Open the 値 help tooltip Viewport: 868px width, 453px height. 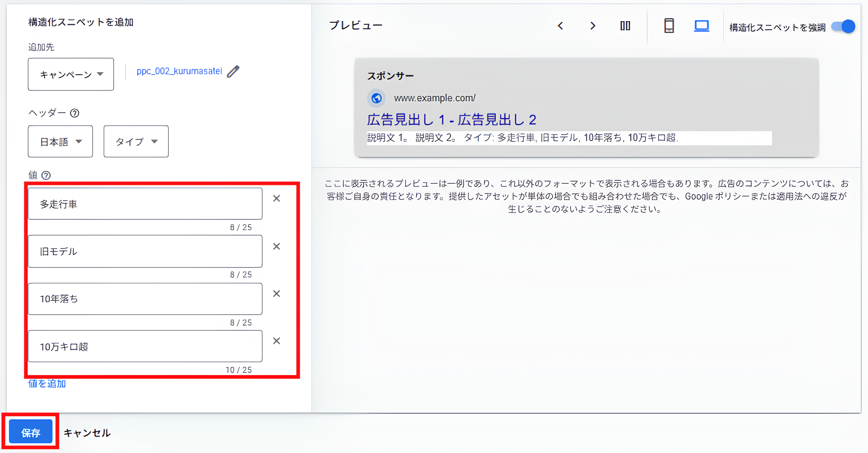[x=47, y=175]
